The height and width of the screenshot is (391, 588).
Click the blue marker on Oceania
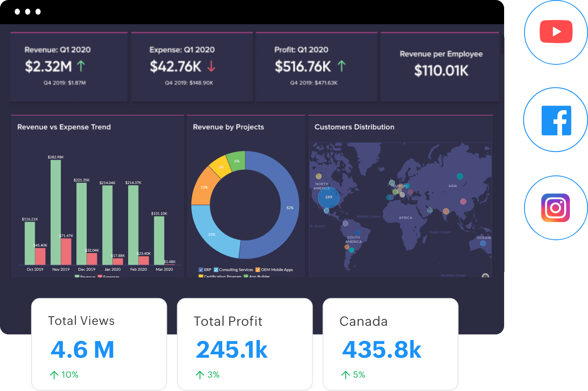click(483, 243)
